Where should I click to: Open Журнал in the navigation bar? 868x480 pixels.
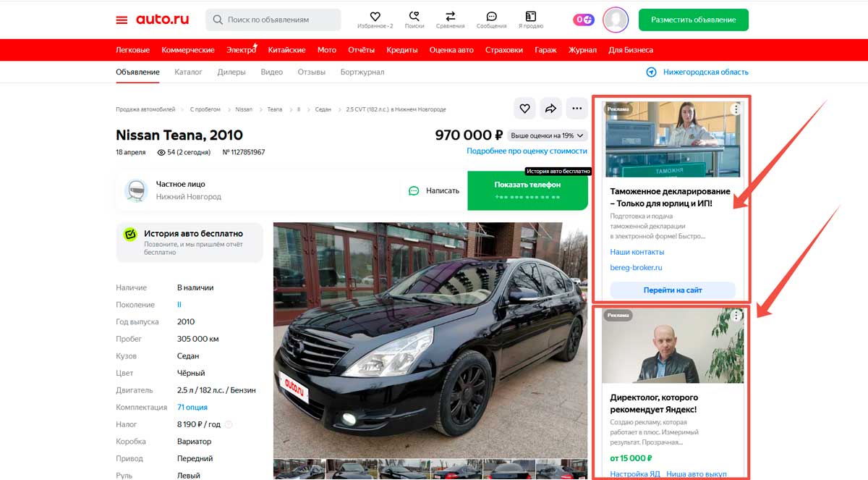tap(582, 50)
